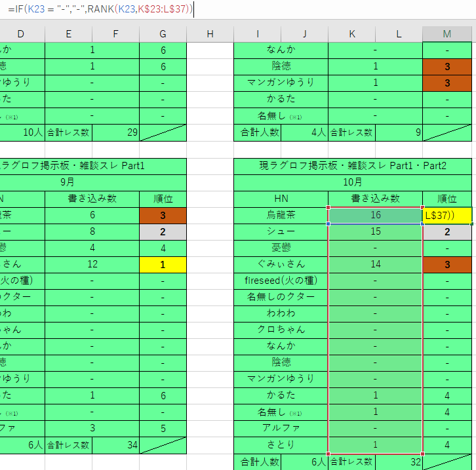Click '書き込み数' header in the 10月 table

(x=375, y=199)
